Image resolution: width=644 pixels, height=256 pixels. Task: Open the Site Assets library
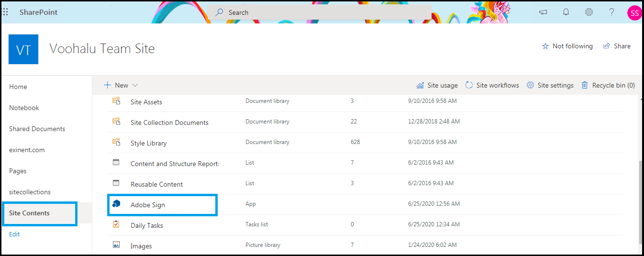(x=146, y=102)
